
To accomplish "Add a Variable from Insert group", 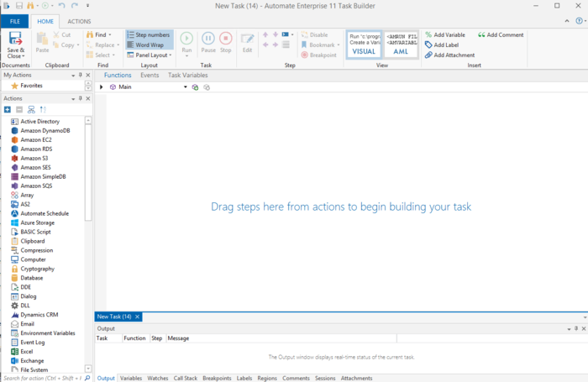I will pos(445,34).
